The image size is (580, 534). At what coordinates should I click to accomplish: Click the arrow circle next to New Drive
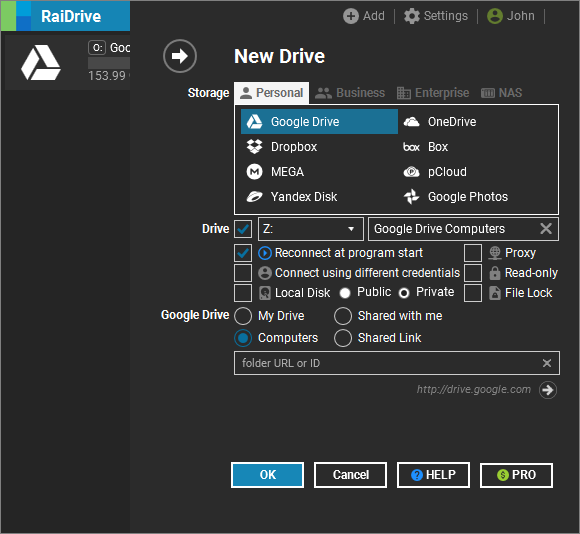point(180,56)
